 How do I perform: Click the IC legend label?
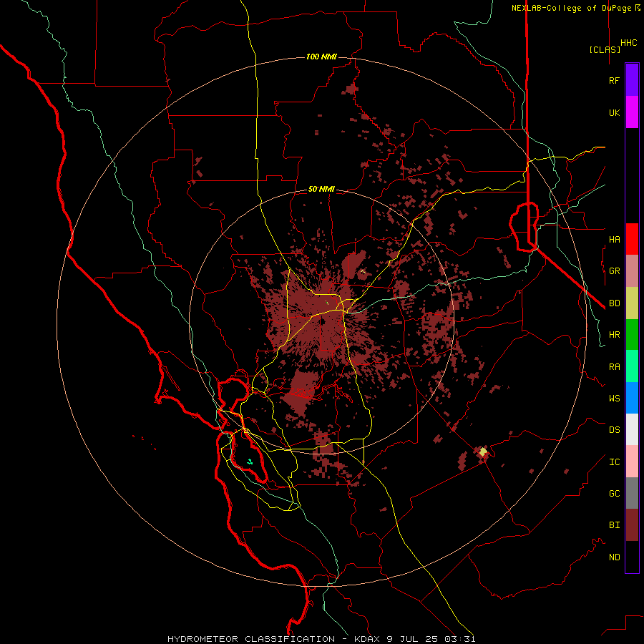614,462
